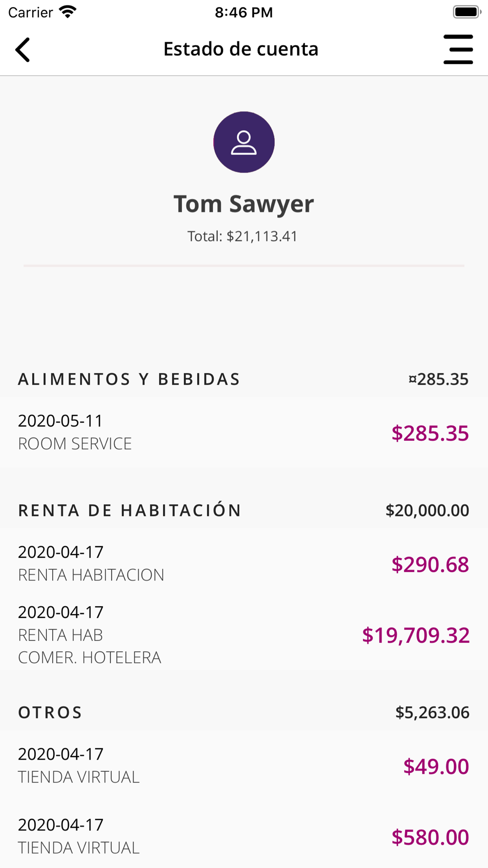Tap the $19,709.32 amount

pos(416,635)
